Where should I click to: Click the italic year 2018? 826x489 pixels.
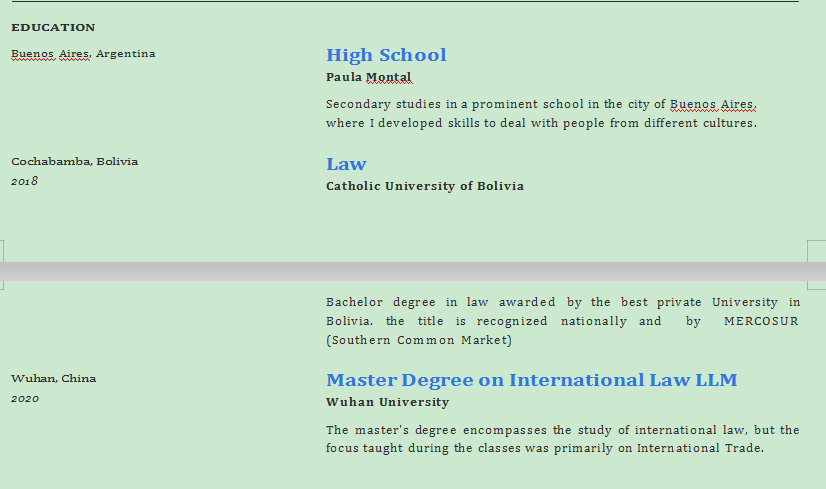(x=24, y=182)
